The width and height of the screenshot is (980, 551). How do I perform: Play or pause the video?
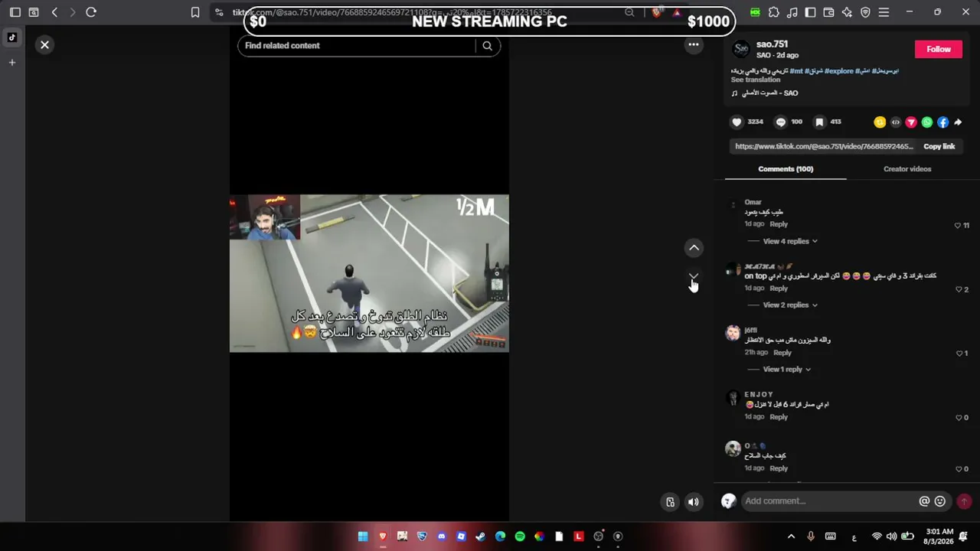click(x=369, y=273)
